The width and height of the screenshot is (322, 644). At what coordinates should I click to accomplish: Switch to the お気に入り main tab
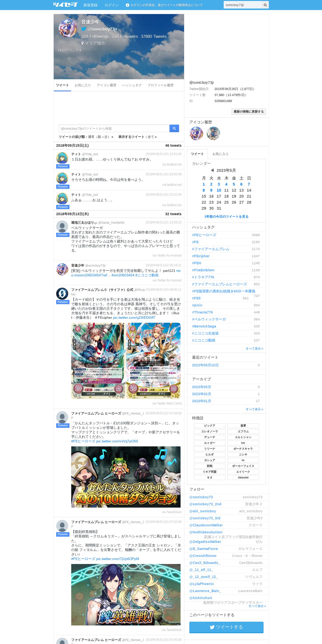[x=83, y=85]
